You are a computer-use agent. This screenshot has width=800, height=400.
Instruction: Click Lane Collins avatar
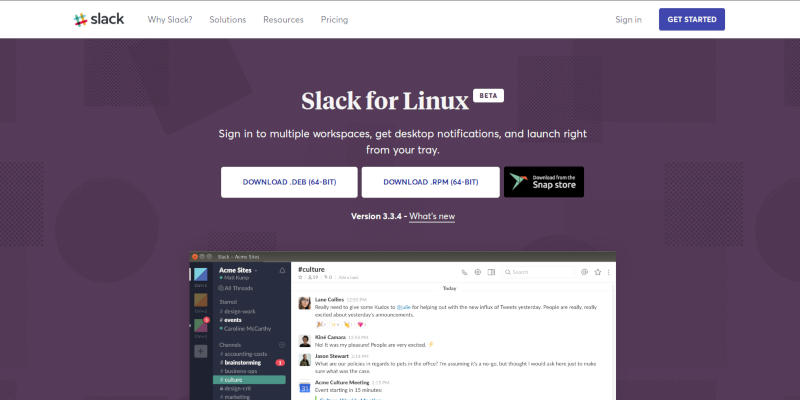tap(305, 303)
